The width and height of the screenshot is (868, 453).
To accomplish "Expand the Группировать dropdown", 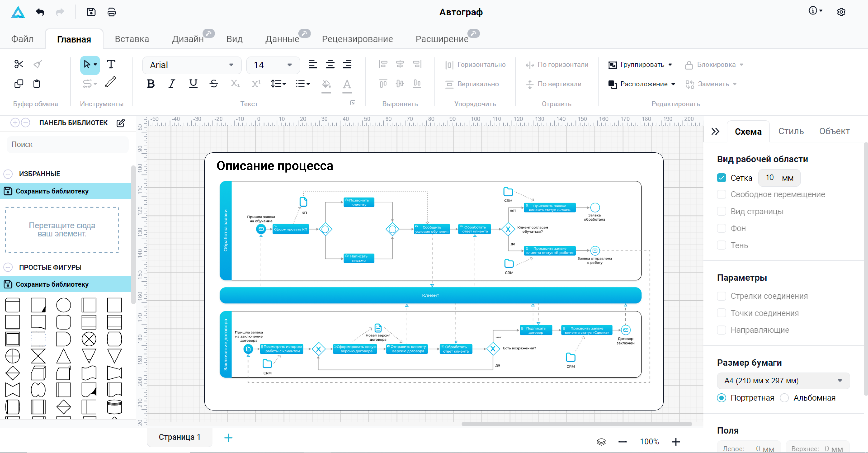I will 670,65.
